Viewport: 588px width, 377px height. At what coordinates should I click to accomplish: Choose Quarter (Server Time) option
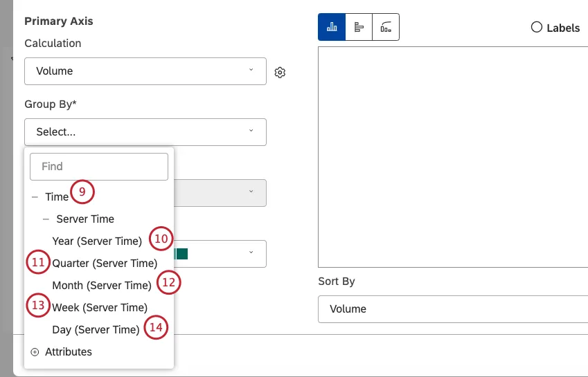105,264
